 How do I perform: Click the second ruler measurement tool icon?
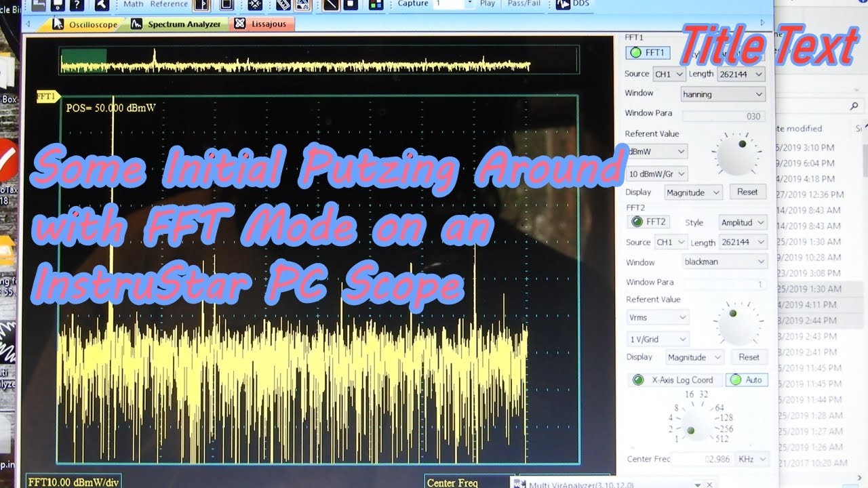302,4
